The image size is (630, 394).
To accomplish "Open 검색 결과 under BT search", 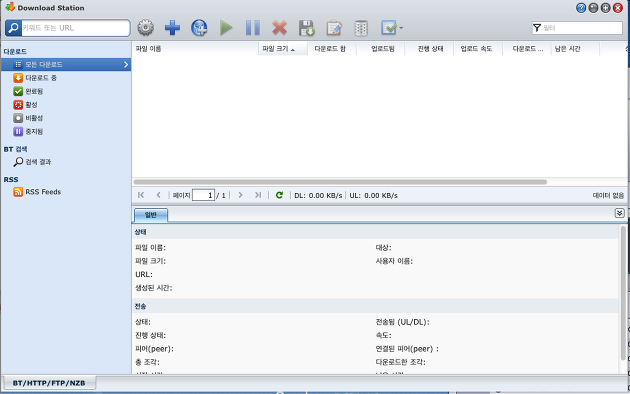I will (38, 162).
